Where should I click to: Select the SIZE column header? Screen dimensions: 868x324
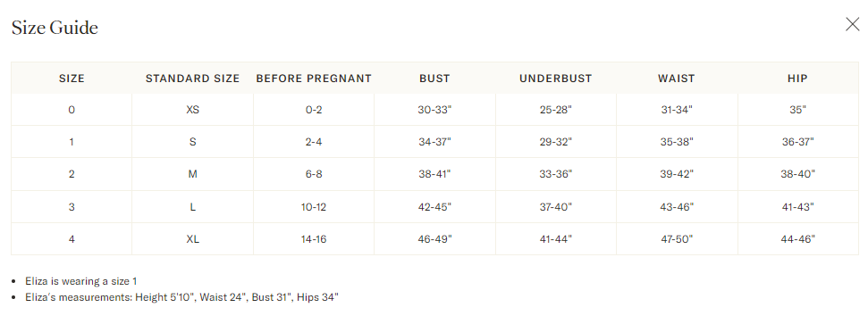click(72, 79)
